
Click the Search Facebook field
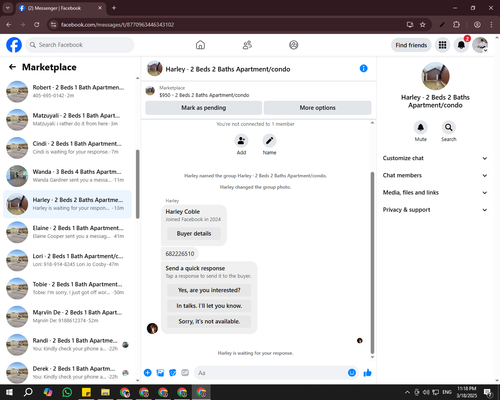coord(80,45)
